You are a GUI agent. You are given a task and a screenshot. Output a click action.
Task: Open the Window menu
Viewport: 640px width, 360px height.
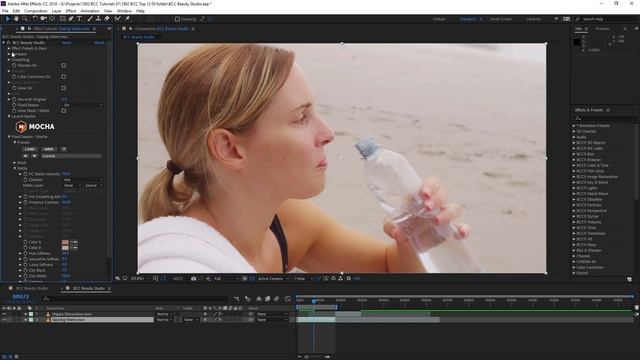[x=124, y=11]
